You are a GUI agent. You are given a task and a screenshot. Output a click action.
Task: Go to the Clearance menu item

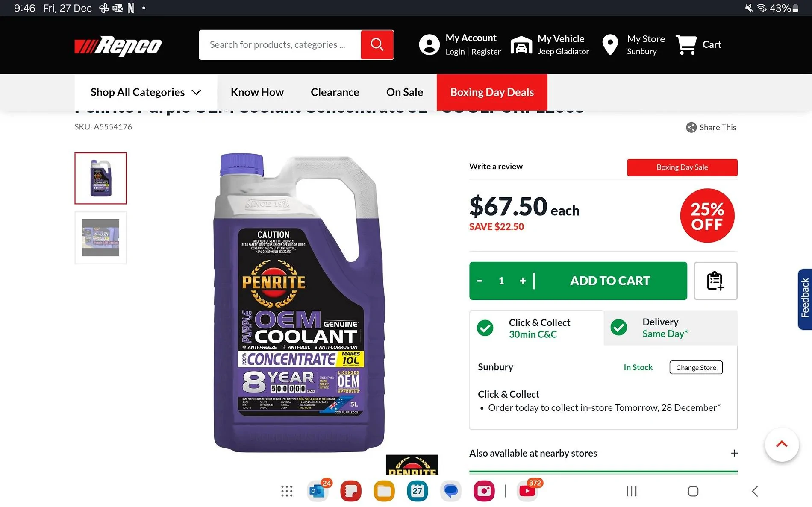[335, 92]
